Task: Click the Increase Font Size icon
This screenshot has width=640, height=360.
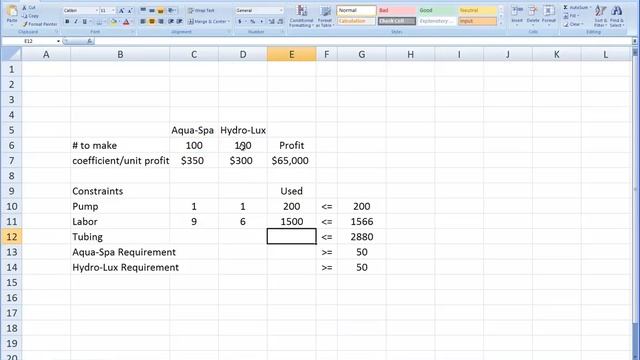Action: [122, 10]
